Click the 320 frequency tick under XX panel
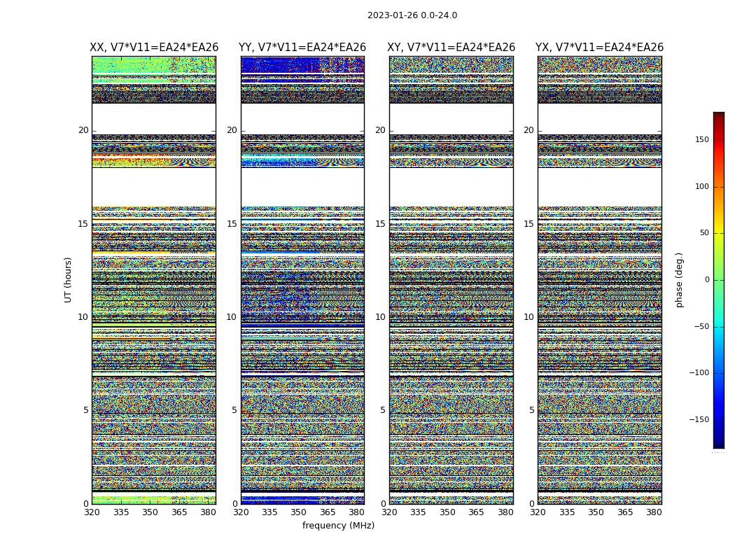This screenshot has width=735, height=560. [x=92, y=512]
